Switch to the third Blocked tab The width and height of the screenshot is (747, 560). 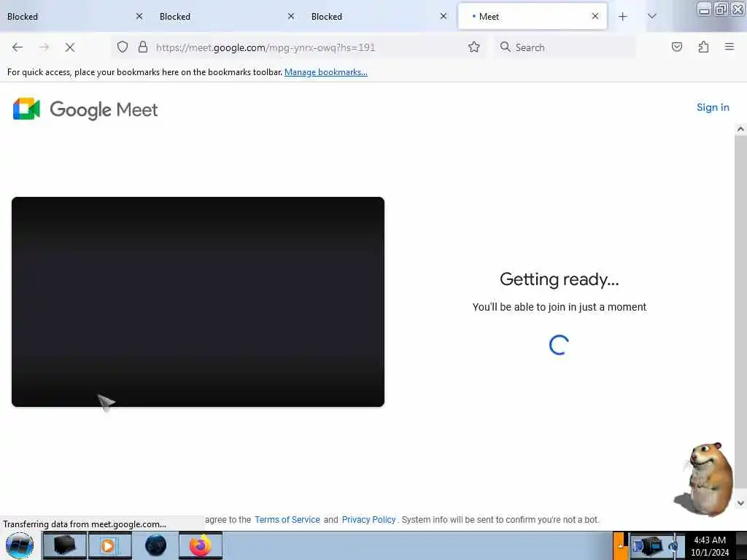click(x=379, y=17)
